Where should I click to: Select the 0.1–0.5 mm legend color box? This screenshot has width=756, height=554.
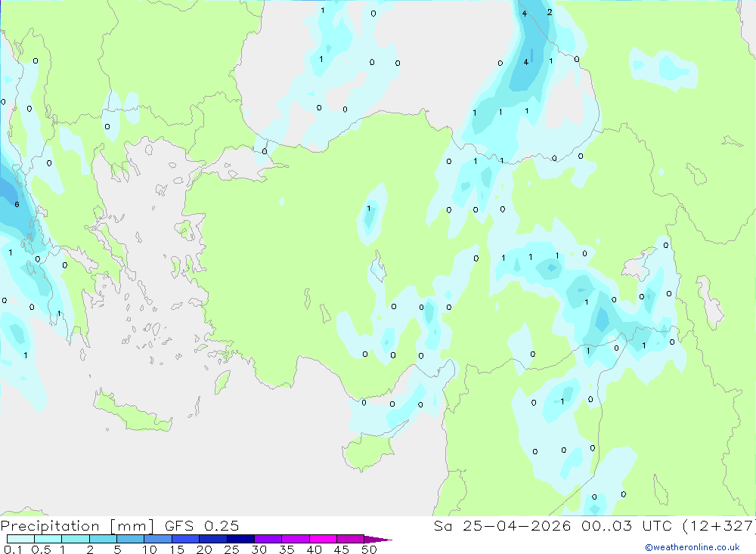[x=20, y=539]
